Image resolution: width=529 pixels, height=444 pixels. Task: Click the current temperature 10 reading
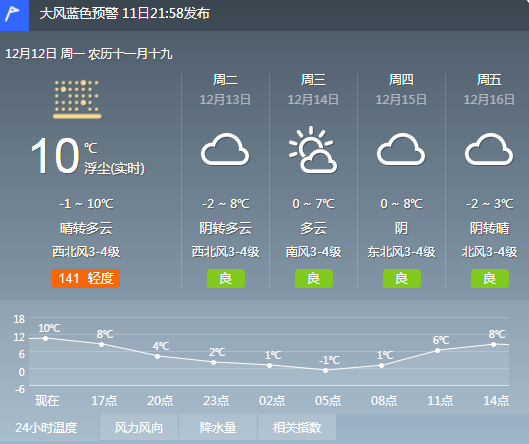(55, 156)
